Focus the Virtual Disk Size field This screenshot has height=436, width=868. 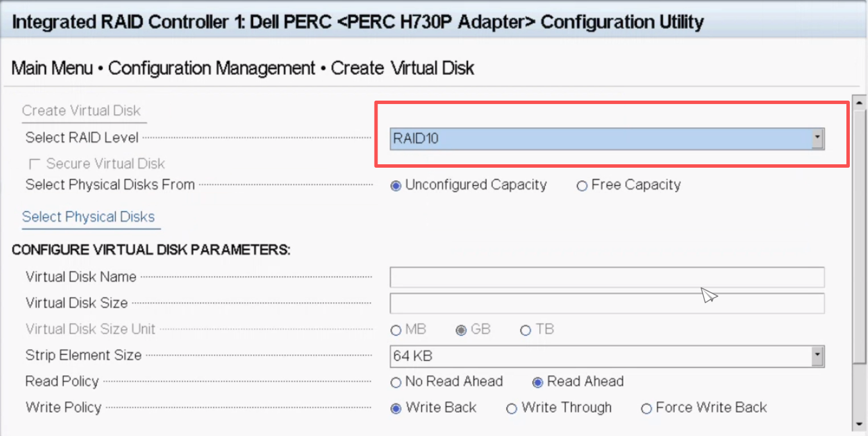607,304
